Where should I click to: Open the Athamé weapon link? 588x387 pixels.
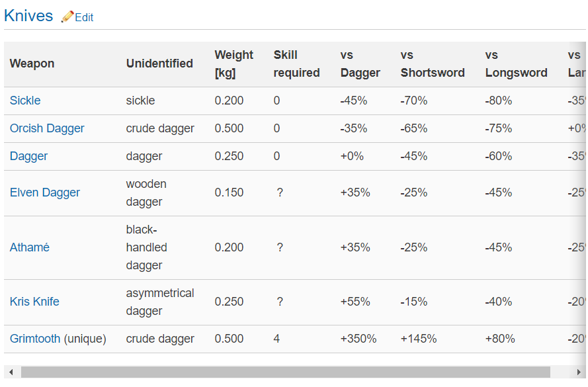coord(30,247)
